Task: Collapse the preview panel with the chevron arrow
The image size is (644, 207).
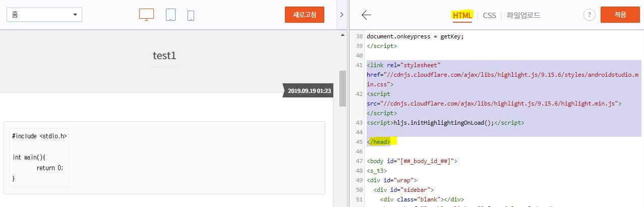Action: (341, 15)
